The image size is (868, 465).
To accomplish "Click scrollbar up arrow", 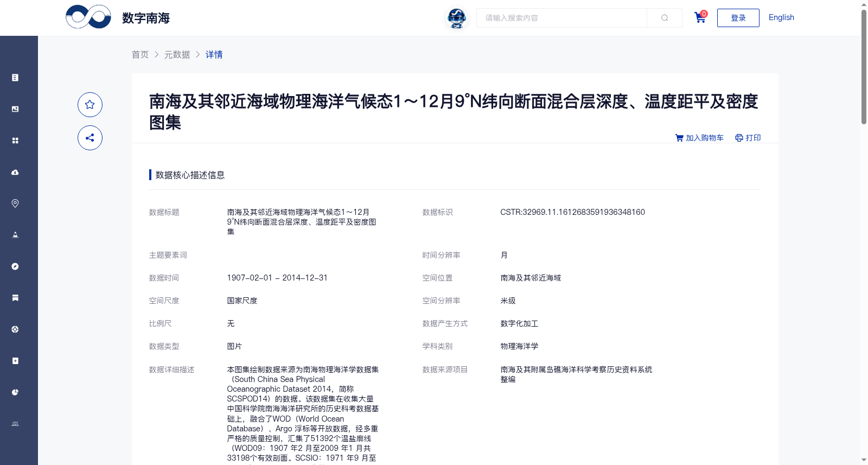I will coord(864,4).
